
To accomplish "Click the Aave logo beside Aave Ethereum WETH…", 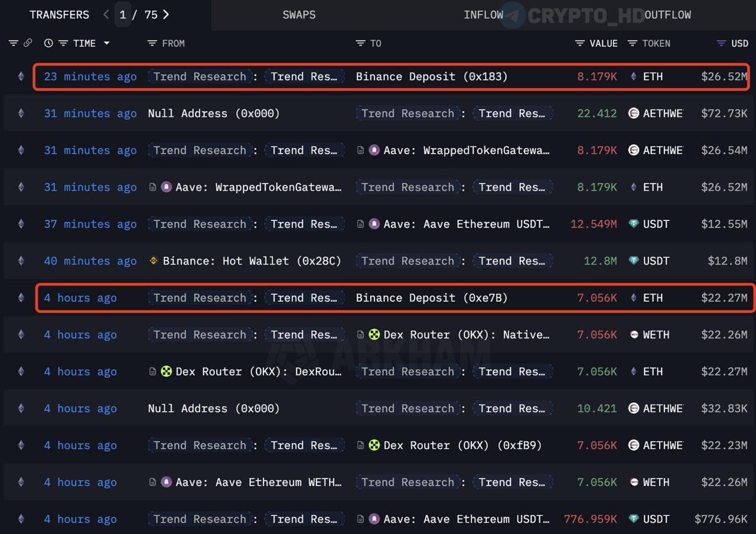I will pyautogui.click(x=167, y=482).
